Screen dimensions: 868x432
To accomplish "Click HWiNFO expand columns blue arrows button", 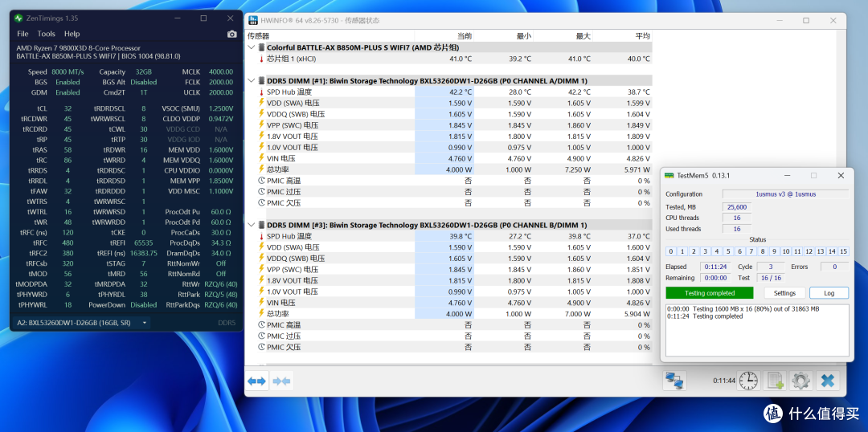I will tap(257, 381).
